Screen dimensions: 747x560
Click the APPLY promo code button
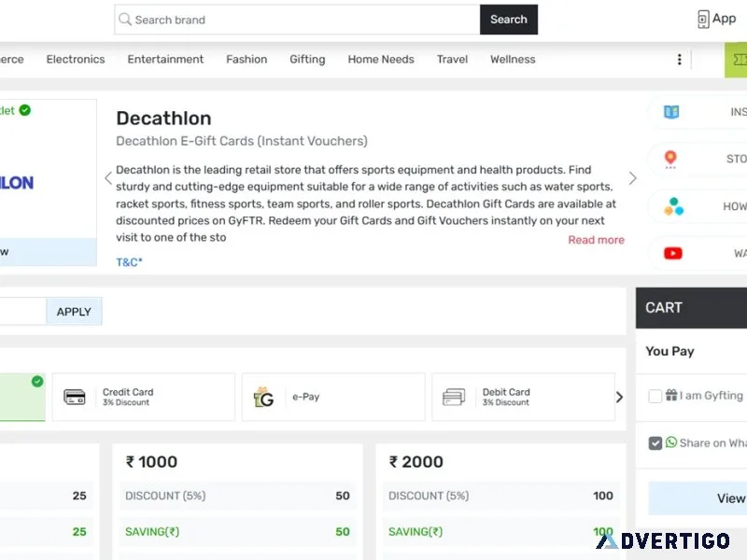point(74,312)
